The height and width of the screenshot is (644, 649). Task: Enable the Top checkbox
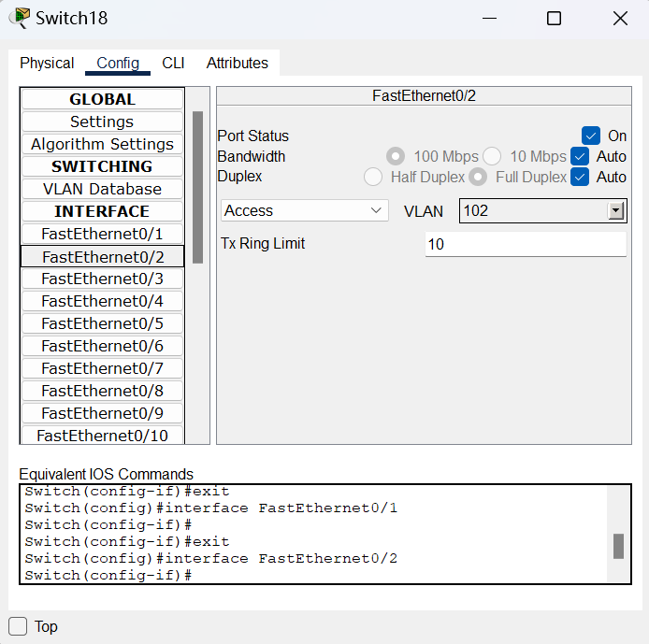(18, 626)
